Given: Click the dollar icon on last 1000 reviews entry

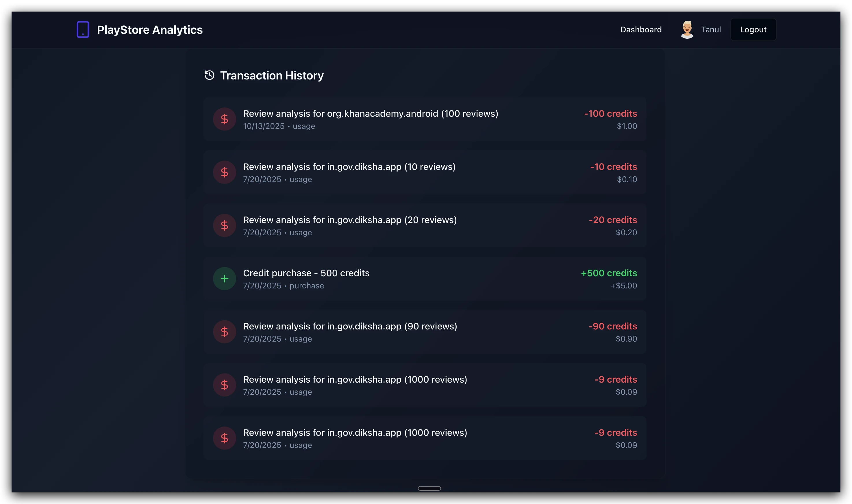Looking at the screenshot, I should coord(225,438).
